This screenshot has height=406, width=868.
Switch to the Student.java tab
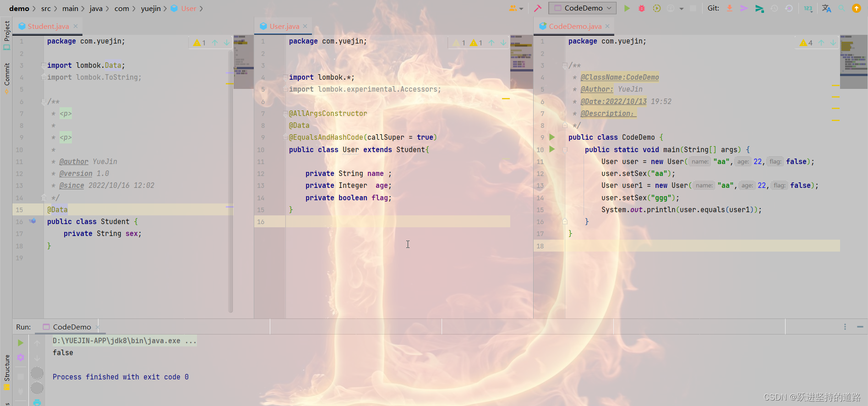[48, 26]
